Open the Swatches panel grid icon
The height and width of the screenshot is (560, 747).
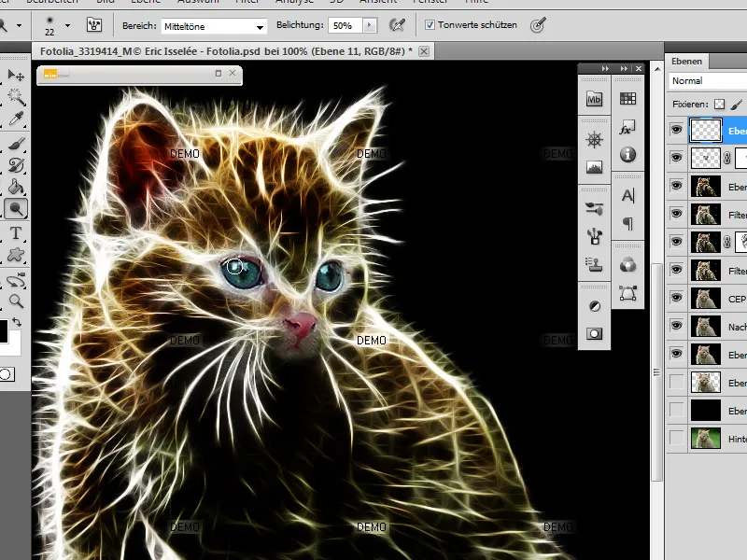click(x=627, y=99)
